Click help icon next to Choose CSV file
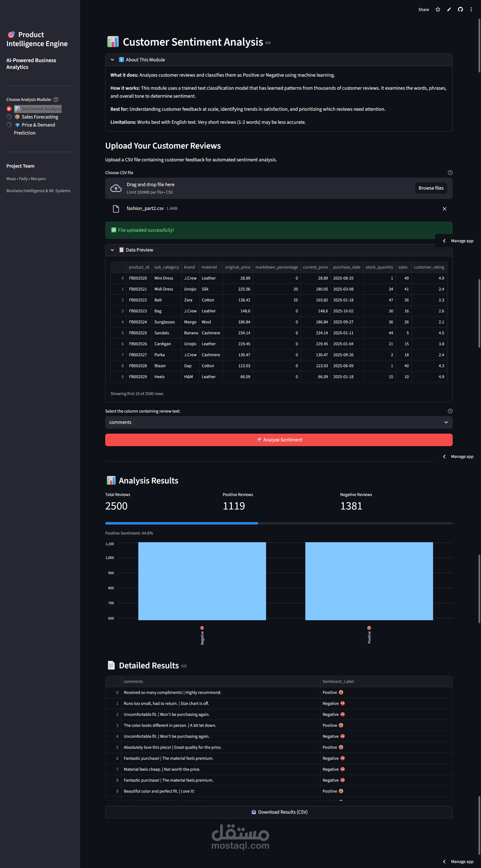The width and height of the screenshot is (481, 868). tap(450, 173)
